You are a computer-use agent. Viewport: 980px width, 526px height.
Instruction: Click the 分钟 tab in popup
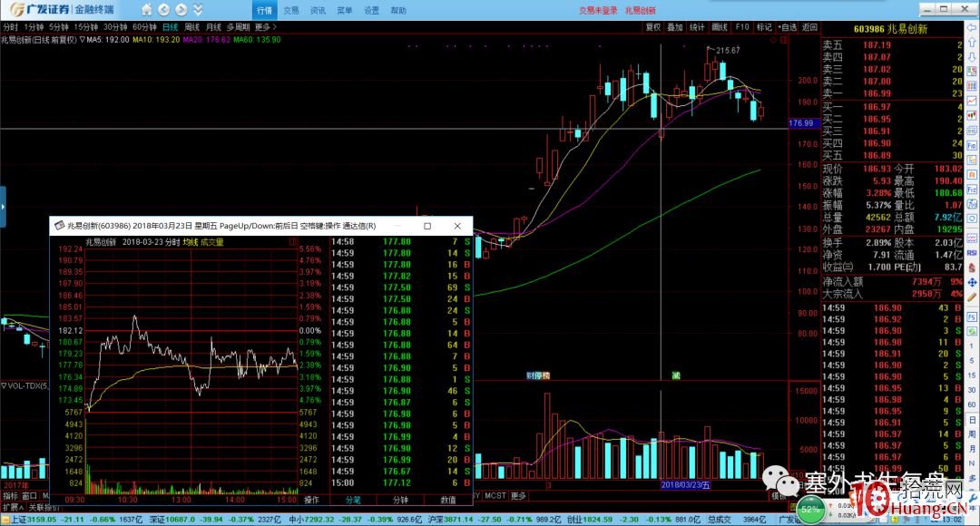tap(400, 500)
